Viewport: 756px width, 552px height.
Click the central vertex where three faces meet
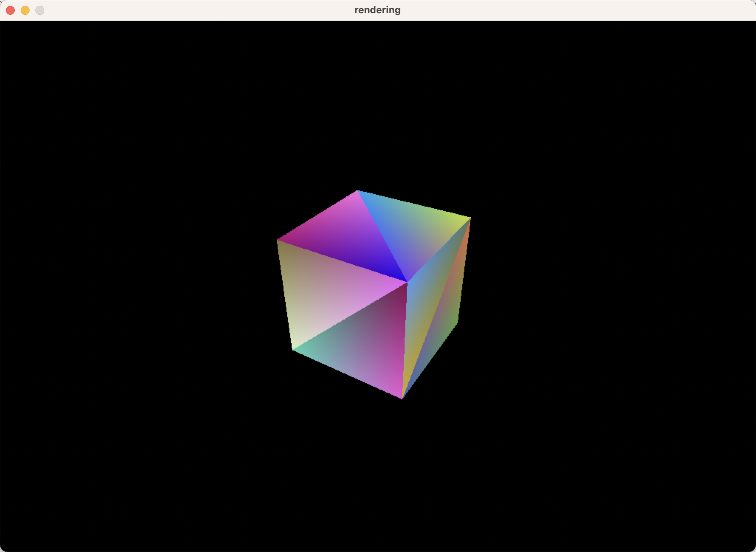(x=407, y=282)
